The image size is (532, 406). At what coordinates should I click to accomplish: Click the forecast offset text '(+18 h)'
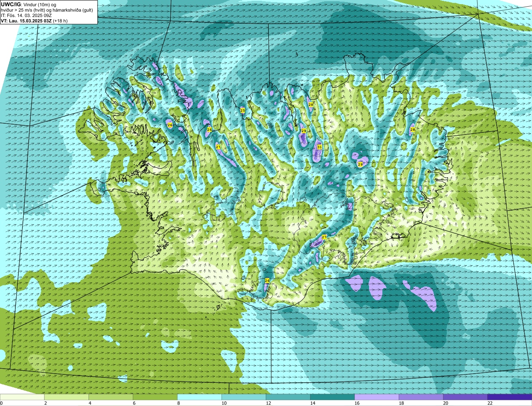click(60, 20)
